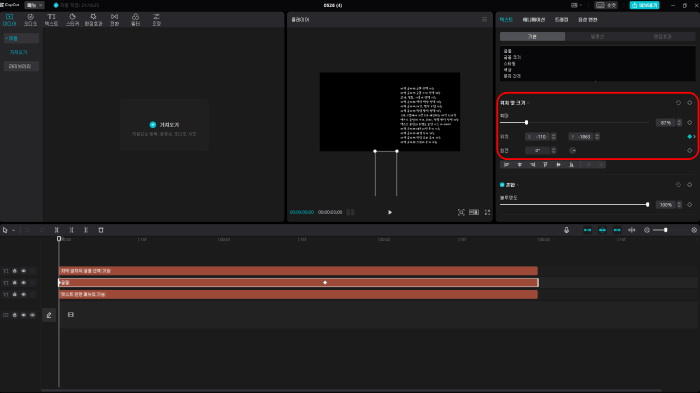Click the opacity slider handle
This screenshot has height=393, width=700.
(x=647, y=205)
